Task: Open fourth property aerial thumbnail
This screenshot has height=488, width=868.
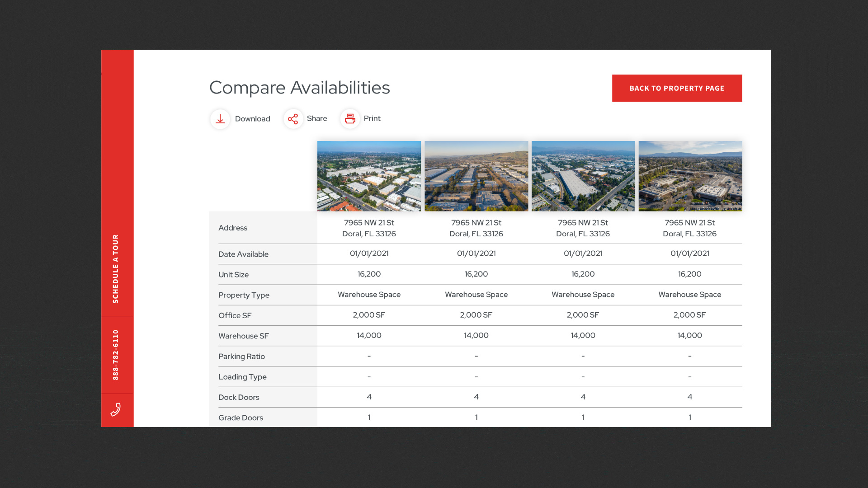Action: [690, 176]
